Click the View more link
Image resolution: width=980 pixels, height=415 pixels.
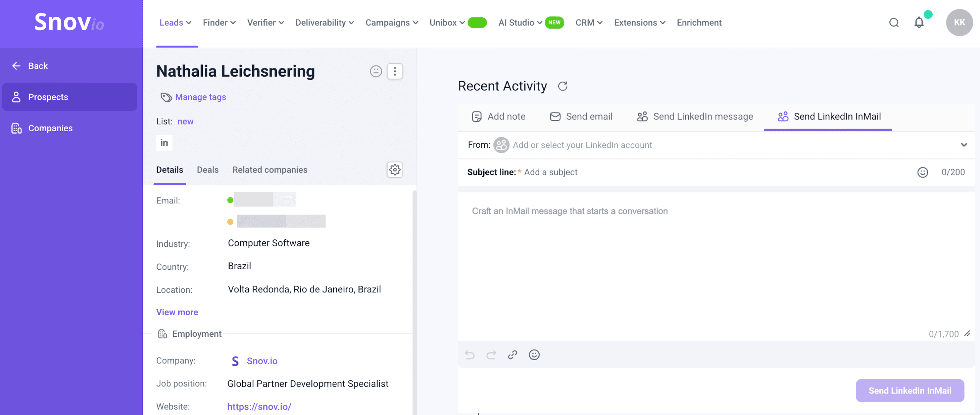(177, 312)
